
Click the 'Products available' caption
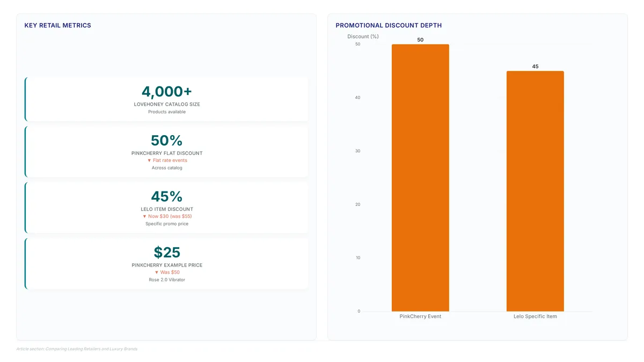pos(167,112)
